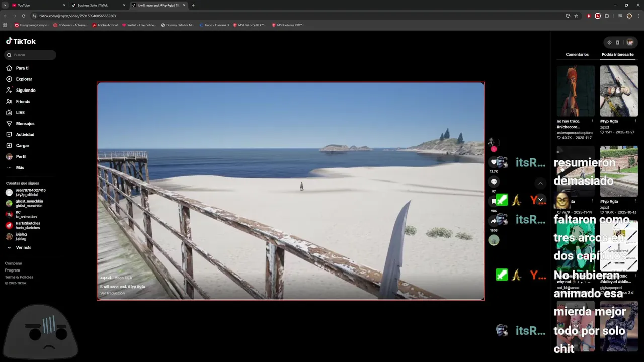The height and width of the screenshot is (362, 644).
Task: Close the Business Suite TikTok tab
Action: pyautogui.click(x=124, y=5)
